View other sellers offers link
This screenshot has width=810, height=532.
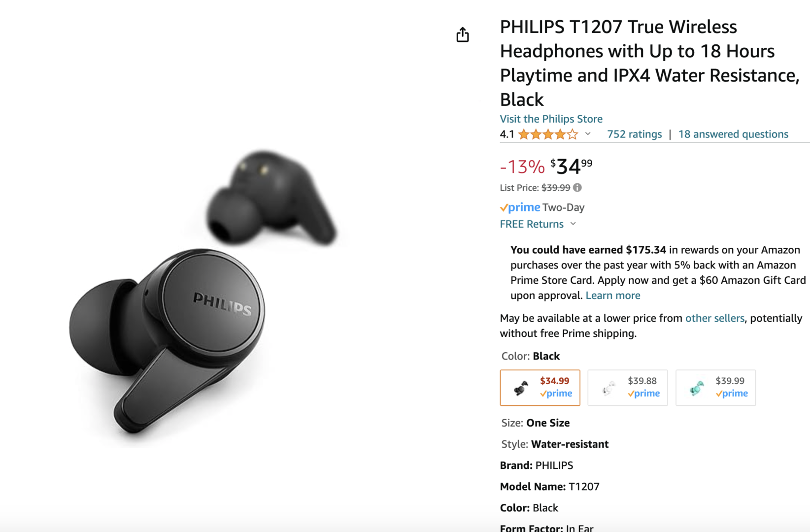point(715,318)
